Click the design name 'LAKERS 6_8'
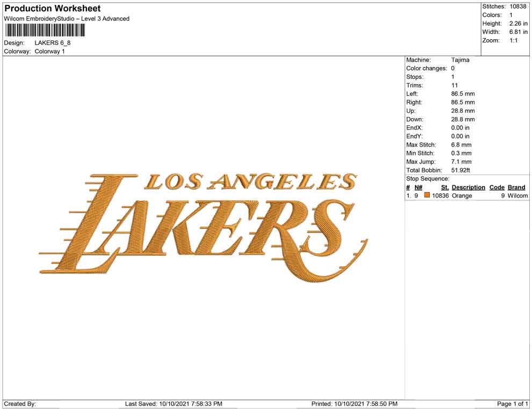532x409 pixels. click(53, 43)
